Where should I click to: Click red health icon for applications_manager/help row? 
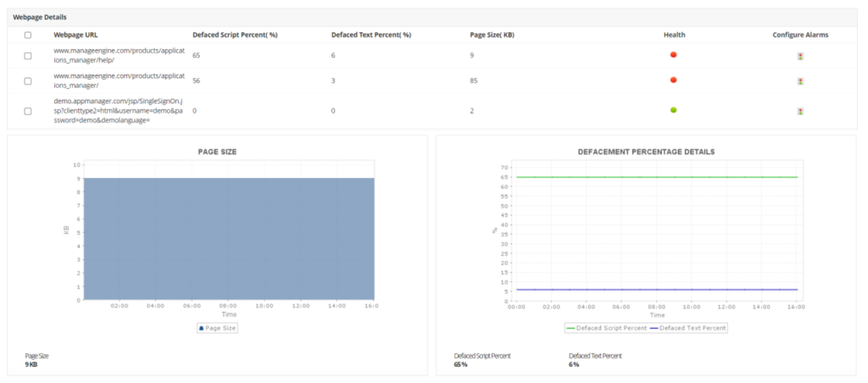673,54
